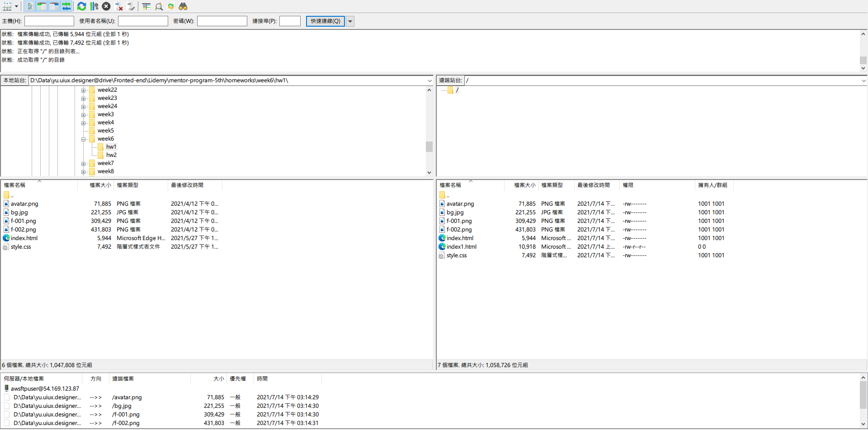Toggle directory comparison
The height and width of the screenshot is (430, 868).
coord(159,6)
